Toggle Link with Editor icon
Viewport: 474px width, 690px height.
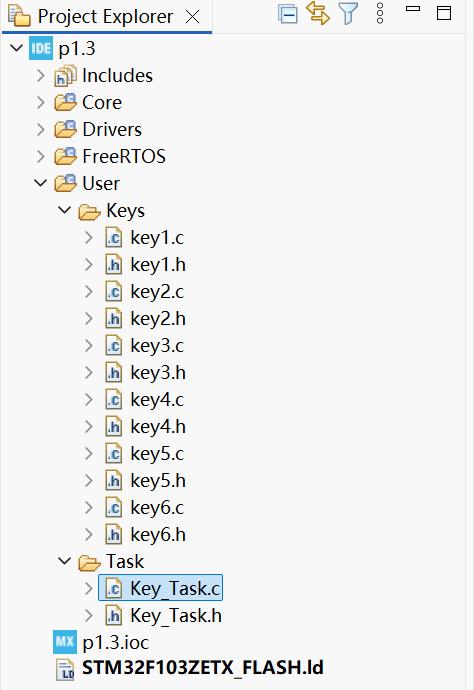(318, 13)
